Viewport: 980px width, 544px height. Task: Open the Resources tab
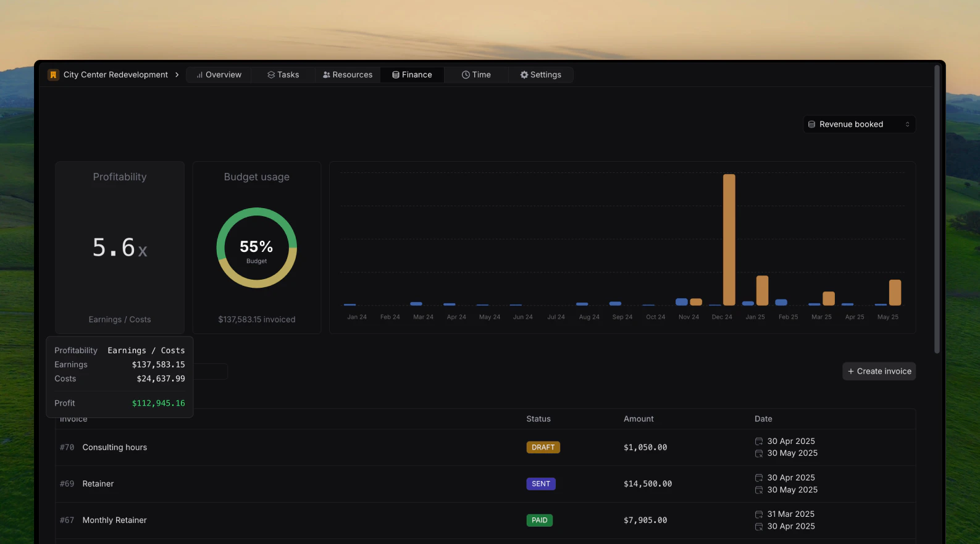pyautogui.click(x=348, y=75)
